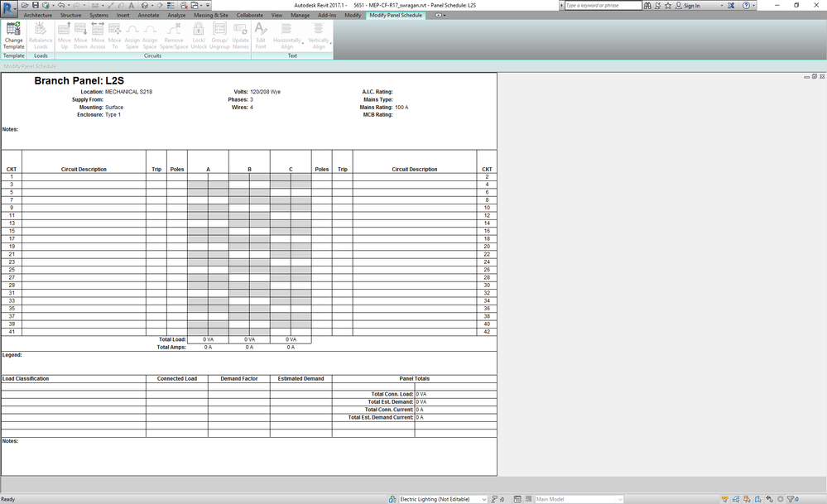Click the Switch Windows icon

click(195, 5)
